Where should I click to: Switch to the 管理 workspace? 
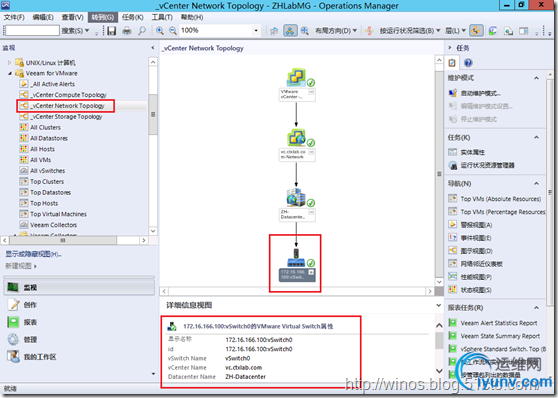click(79, 340)
